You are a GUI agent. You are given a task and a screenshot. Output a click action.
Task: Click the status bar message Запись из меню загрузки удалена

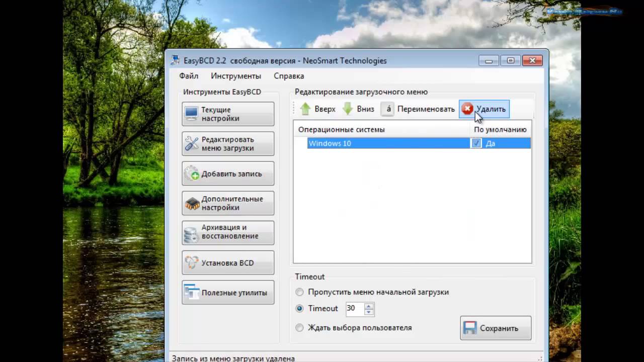(x=233, y=358)
